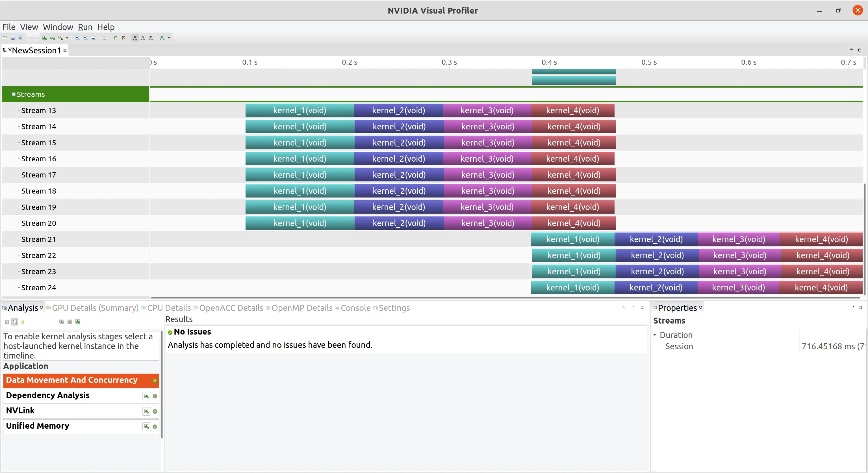Click the yellow up arrow in Analysis toolbar
This screenshot has height=473, width=868.
click(x=23, y=322)
